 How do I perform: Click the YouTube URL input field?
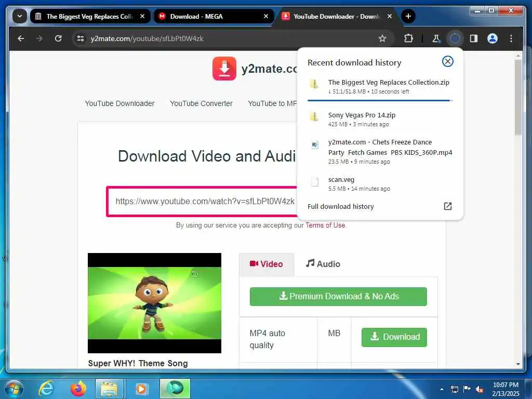tap(202, 201)
